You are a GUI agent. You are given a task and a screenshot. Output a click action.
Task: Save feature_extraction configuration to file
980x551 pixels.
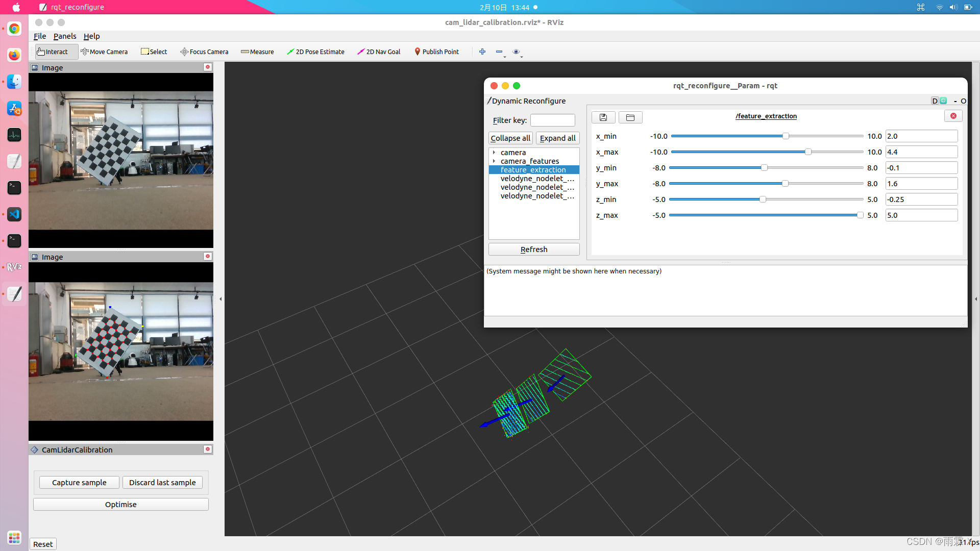603,117
